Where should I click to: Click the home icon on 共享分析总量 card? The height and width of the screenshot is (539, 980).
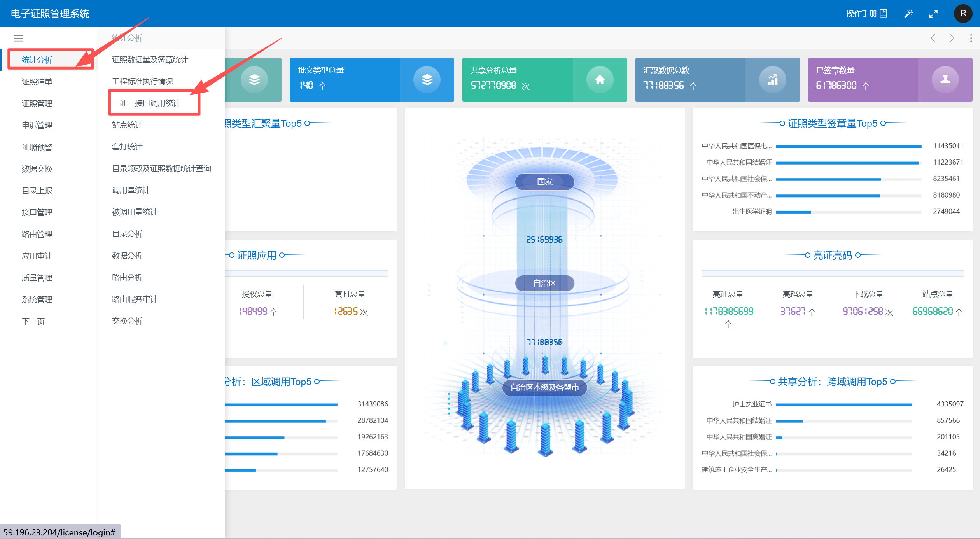tap(600, 80)
